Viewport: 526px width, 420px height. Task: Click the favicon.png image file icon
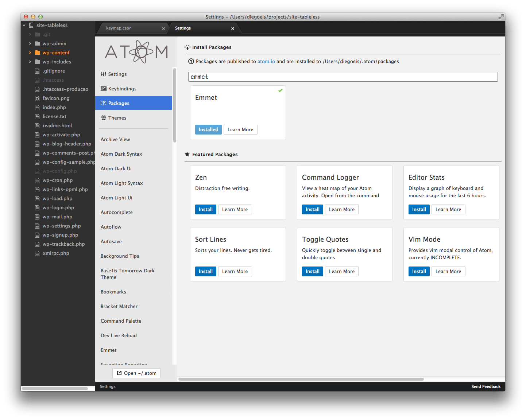(37, 98)
